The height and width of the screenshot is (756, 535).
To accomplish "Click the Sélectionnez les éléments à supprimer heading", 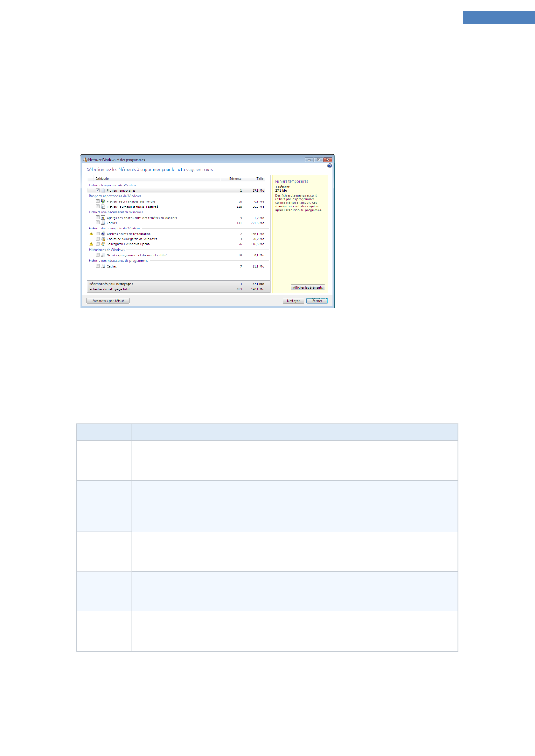I will (150, 170).
